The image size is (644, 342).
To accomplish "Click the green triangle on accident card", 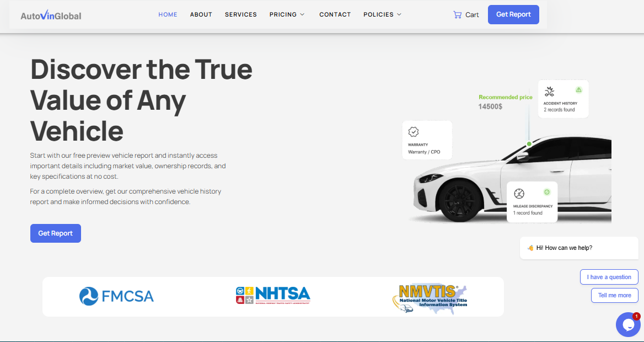I will 578,89.
